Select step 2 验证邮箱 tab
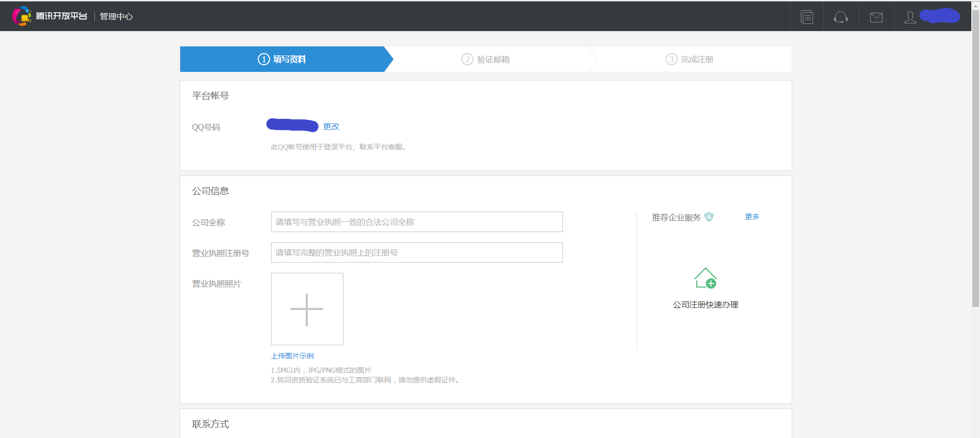 point(485,59)
